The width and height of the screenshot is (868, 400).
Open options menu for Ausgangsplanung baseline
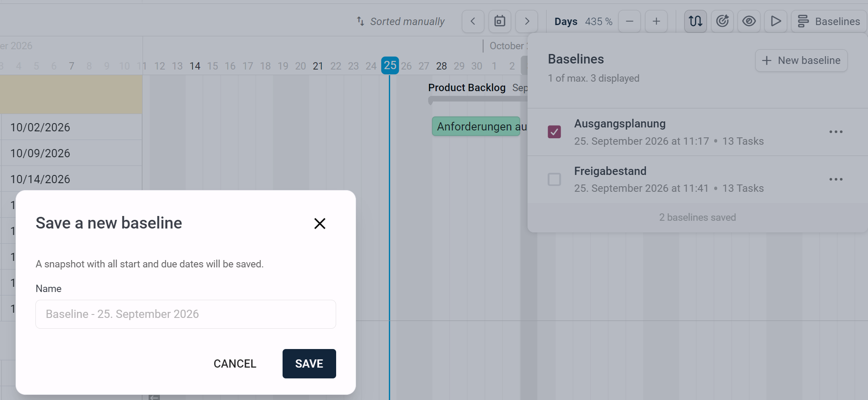click(836, 132)
